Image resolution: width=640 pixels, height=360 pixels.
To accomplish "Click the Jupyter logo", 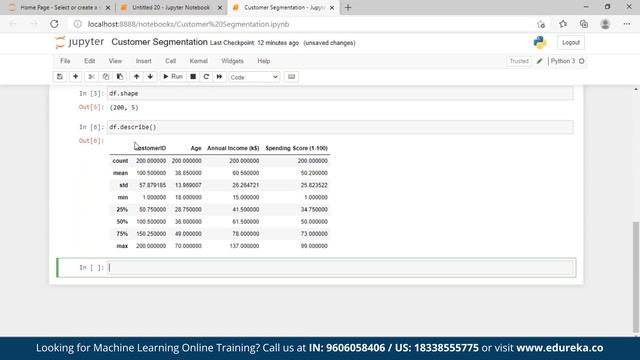I will pos(80,42).
